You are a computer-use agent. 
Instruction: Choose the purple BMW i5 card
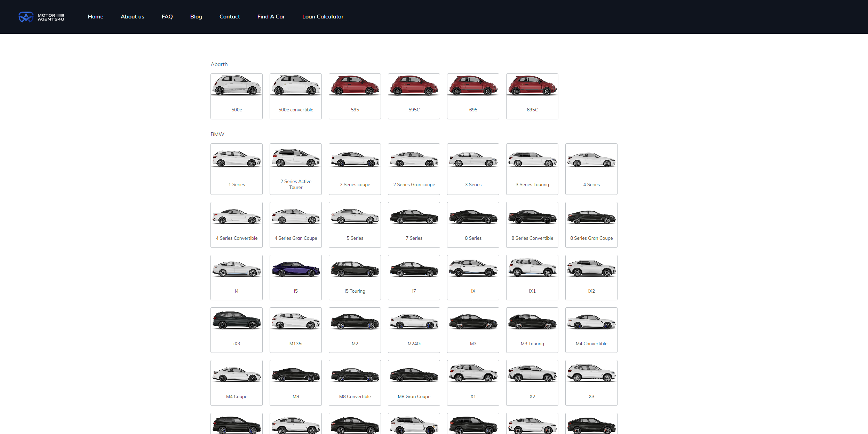[296, 277]
